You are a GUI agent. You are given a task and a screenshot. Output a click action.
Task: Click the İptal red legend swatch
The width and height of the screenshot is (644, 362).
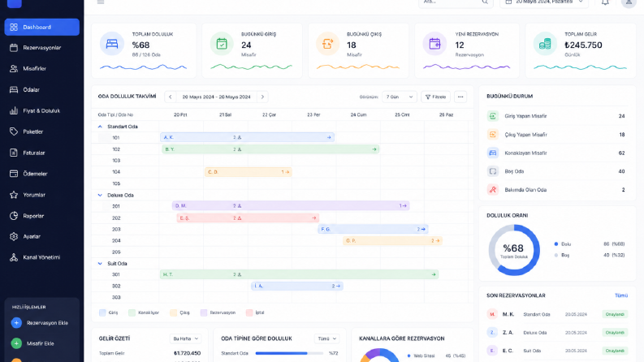click(x=249, y=312)
